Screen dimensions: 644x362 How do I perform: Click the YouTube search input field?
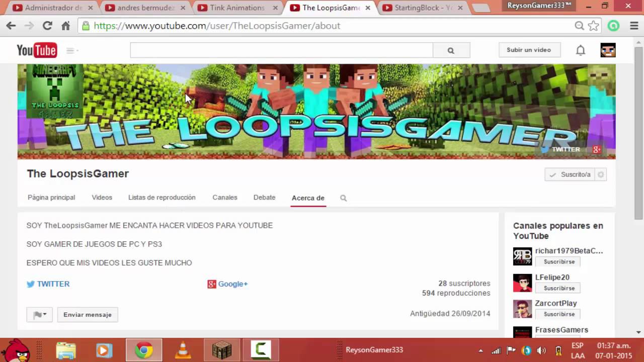pyautogui.click(x=281, y=50)
